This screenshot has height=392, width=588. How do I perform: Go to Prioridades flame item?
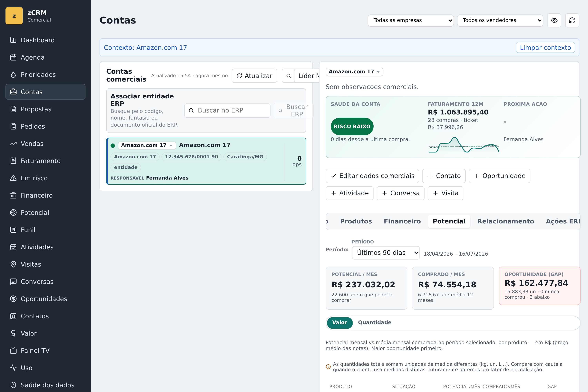pos(45,74)
